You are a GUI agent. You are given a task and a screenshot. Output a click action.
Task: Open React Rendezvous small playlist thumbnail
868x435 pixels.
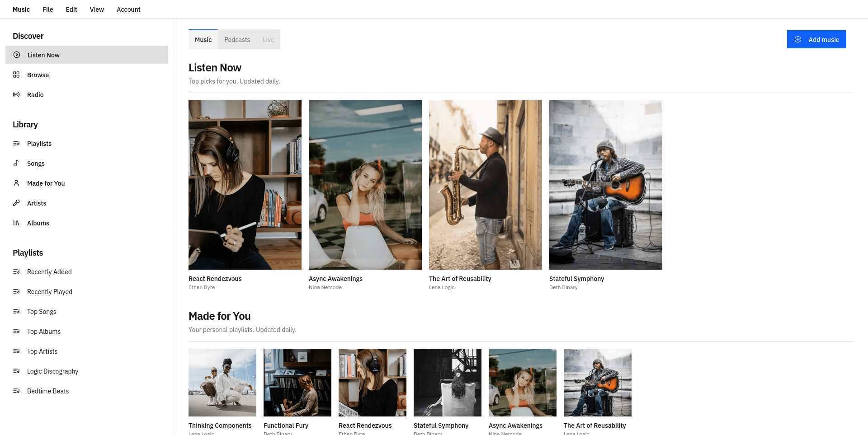coord(373,383)
